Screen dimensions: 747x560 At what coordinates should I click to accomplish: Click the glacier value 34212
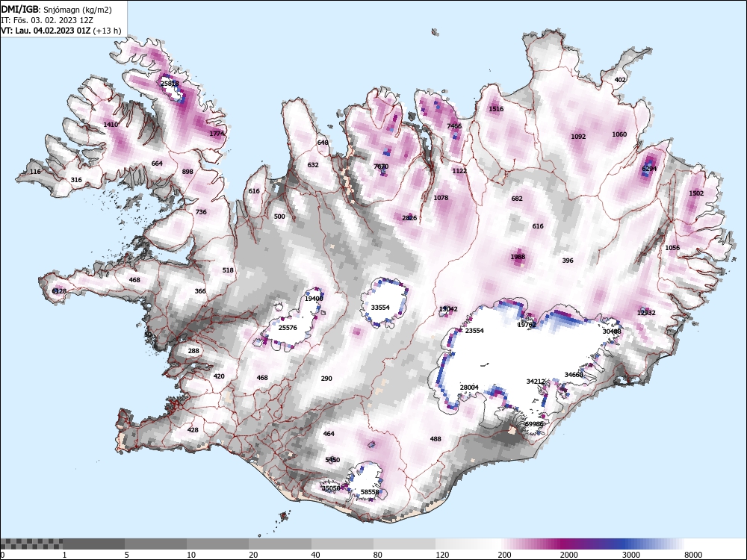tap(536, 382)
